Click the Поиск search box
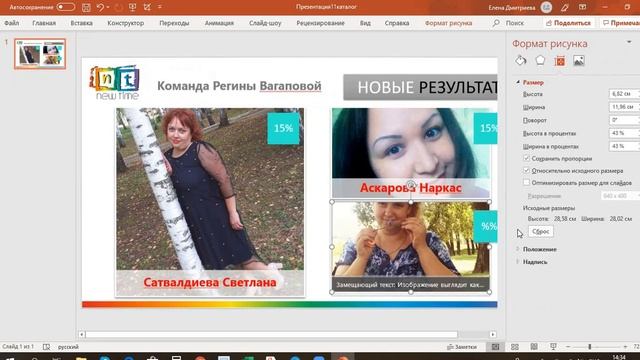640x360 pixels. 509,23
